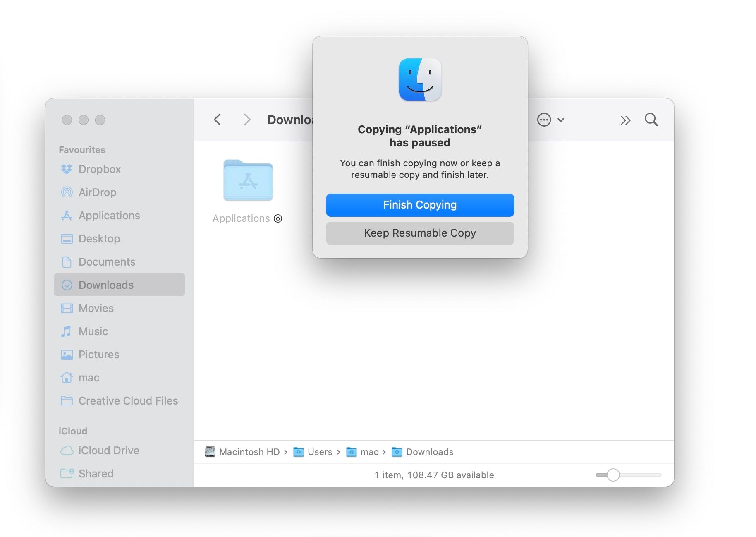
Task: Click Macintosh HD in the path bar
Action: click(242, 452)
